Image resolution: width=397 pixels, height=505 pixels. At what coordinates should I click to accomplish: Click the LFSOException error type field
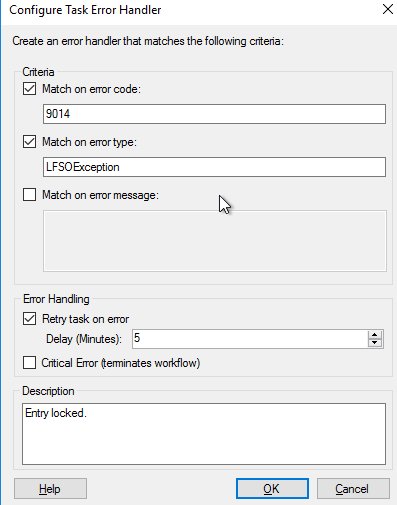(214, 167)
